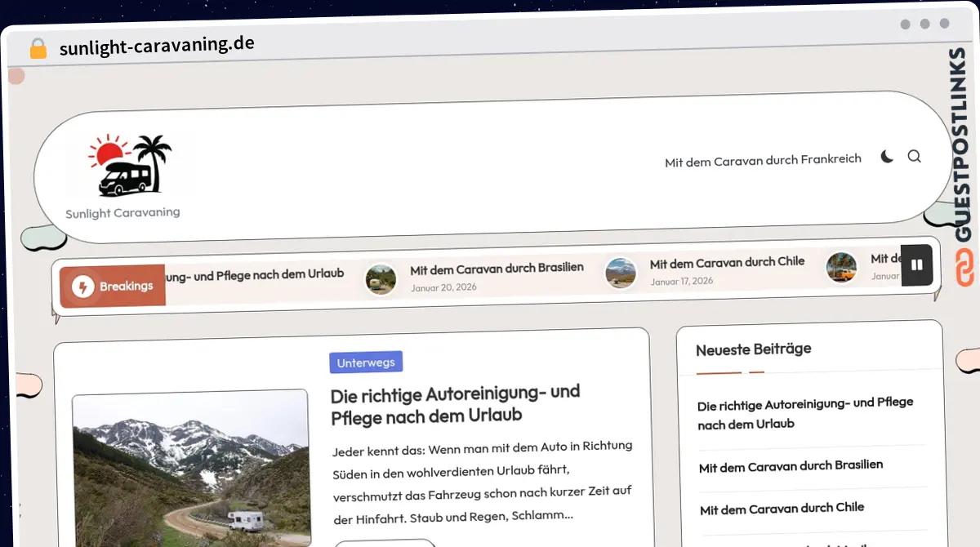The height and width of the screenshot is (547, 980).
Task: Click the Januar 20, 2026 ticker date
Action: [x=443, y=287]
